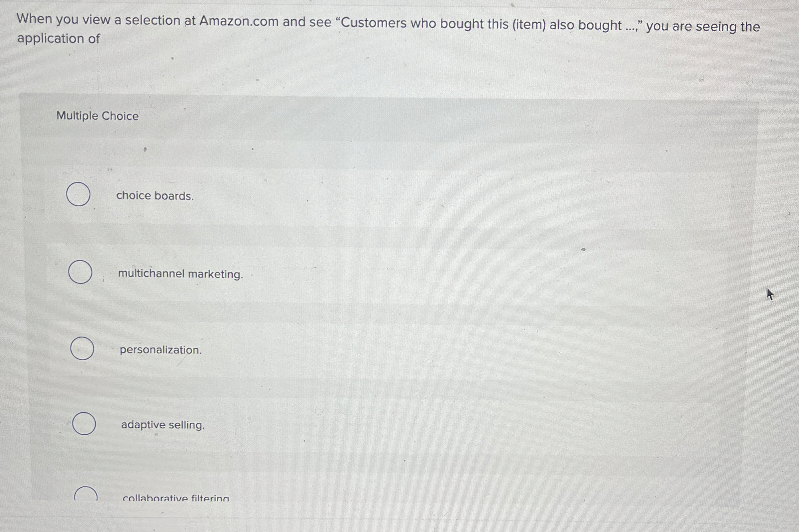Select the 'choice boards' radio button
The image size is (799, 532).
[x=79, y=194]
